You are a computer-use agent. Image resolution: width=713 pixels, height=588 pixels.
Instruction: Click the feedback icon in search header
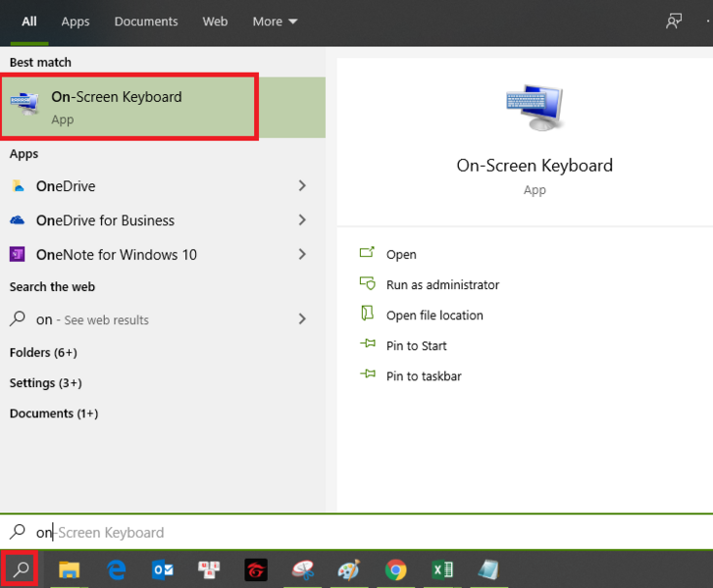[x=674, y=22]
